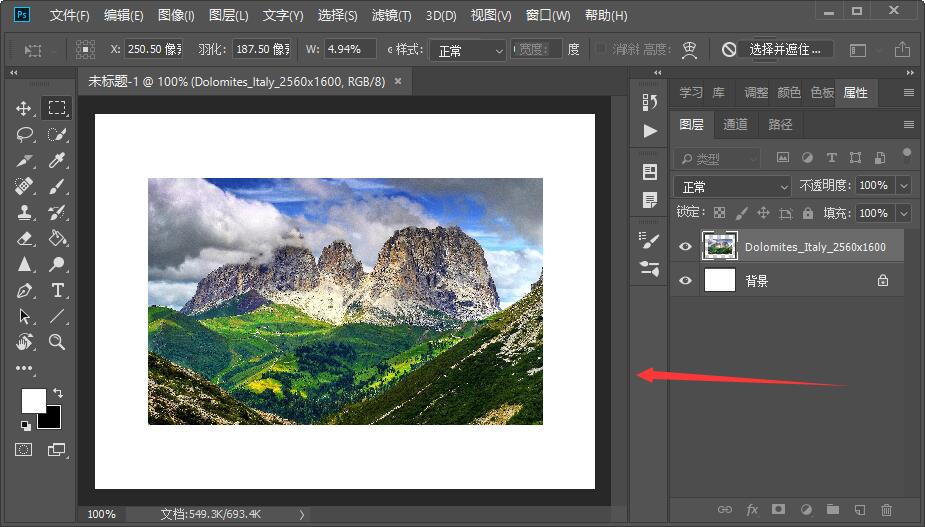Select the History Brush tool

click(57, 212)
